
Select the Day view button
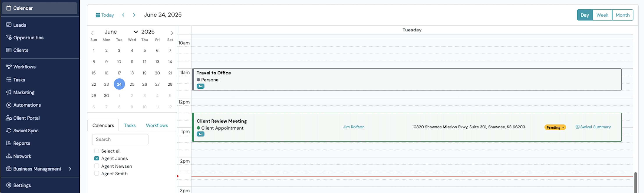pyautogui.click(x=585, y=15)
